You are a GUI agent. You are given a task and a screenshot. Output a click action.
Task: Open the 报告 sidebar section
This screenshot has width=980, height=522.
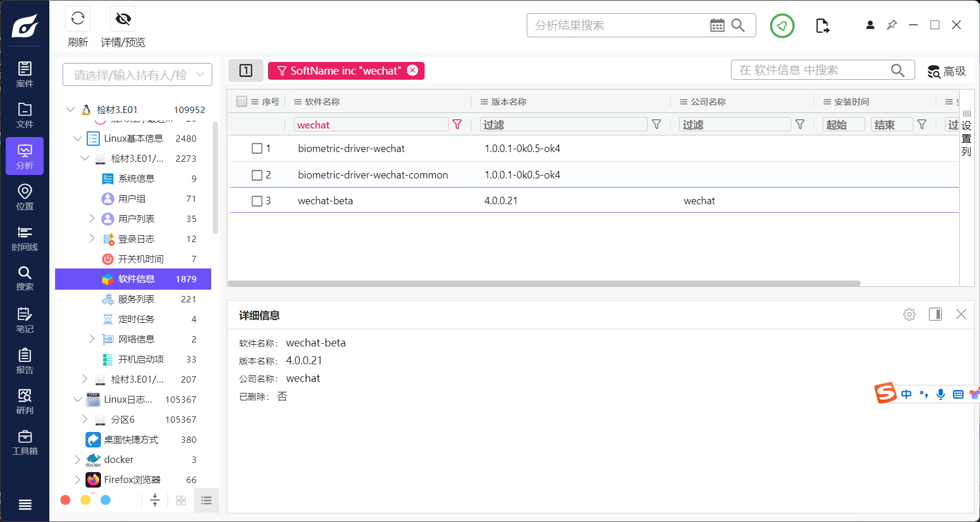[x=25, y=361]
